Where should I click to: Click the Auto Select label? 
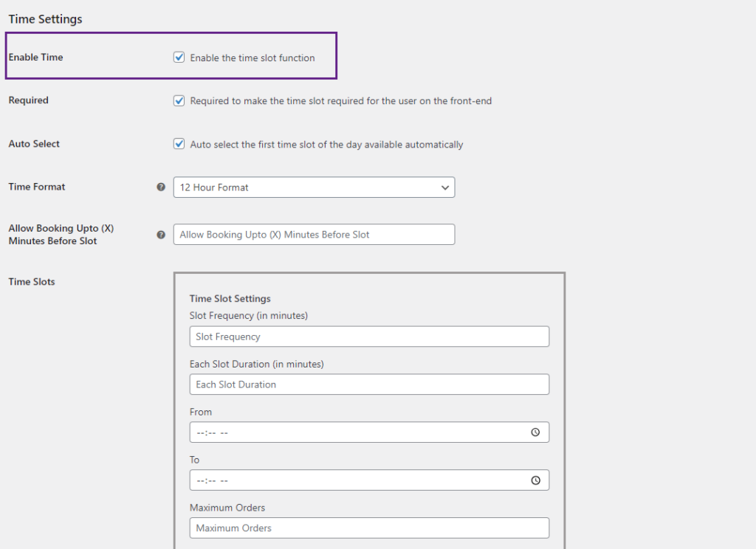click(34, 144)
